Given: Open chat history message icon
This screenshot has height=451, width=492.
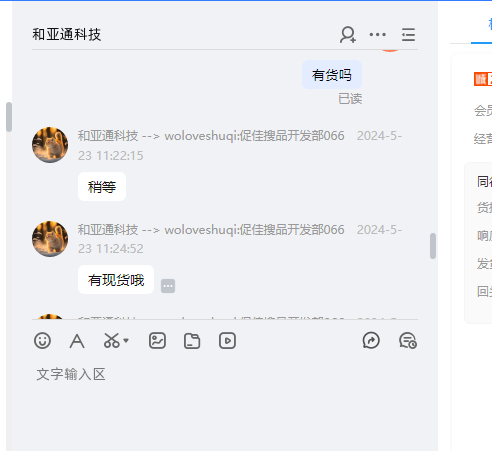Looking at the screenshot, I should click(x=408, y=341).
